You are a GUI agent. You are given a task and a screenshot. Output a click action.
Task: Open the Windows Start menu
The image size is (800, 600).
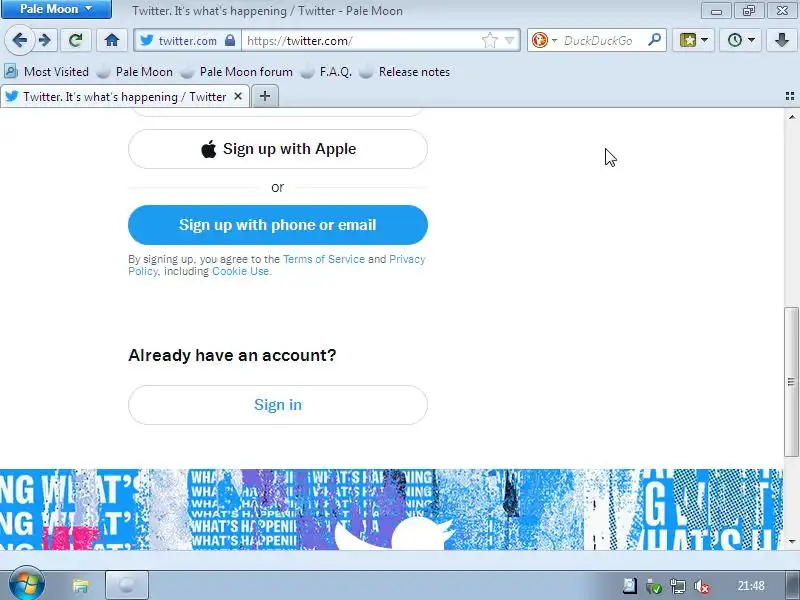coord(27,584)
